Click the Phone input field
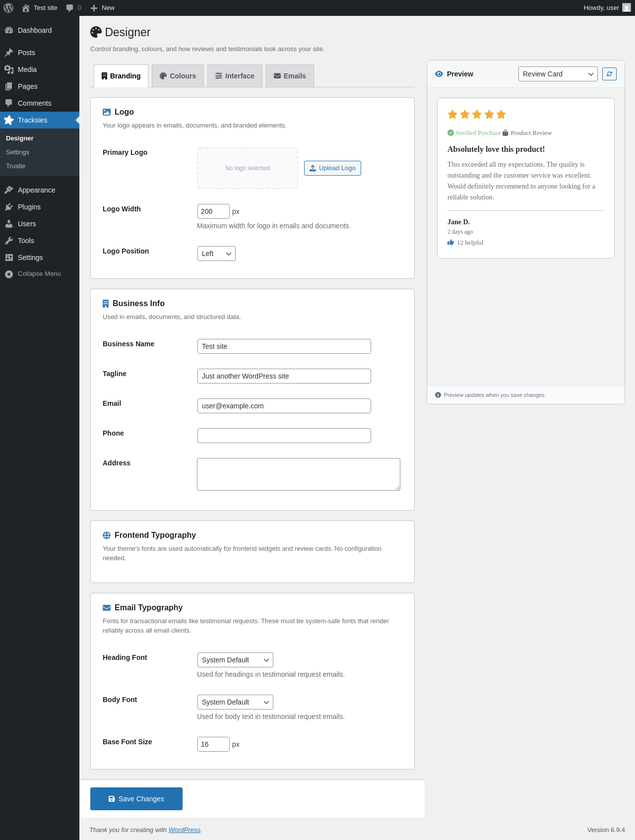Viewport: 635px width, 840px height. 284,436
